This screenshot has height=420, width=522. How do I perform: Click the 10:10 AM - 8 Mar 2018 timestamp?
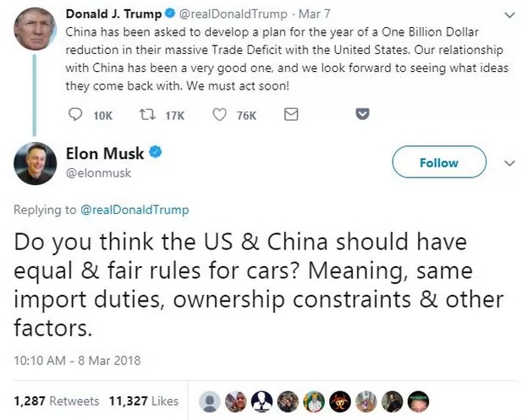(77, 361)
